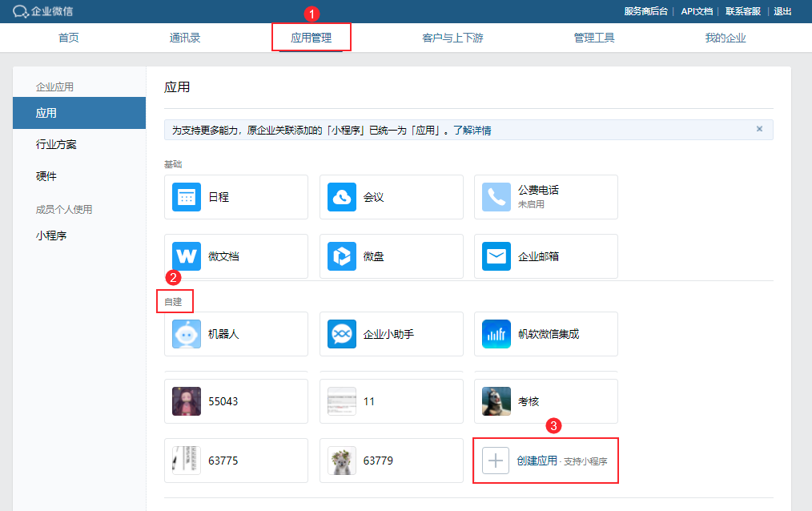Open the 公费电话 phone icon

(x=496, y=197)
